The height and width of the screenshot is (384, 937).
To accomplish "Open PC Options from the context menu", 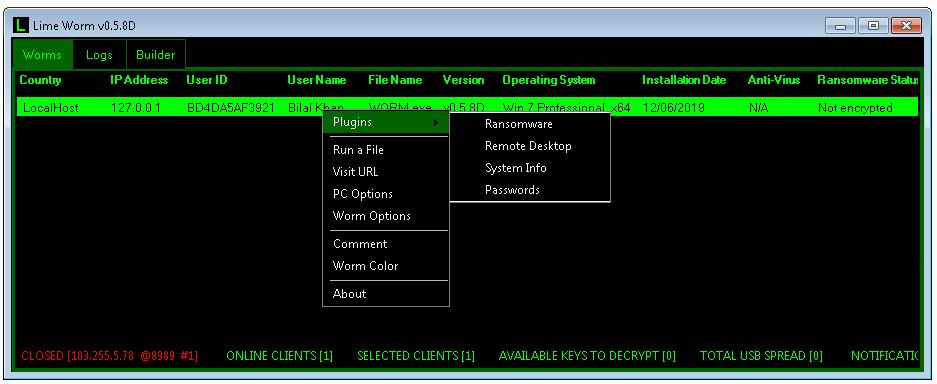I will click(363, 194).
